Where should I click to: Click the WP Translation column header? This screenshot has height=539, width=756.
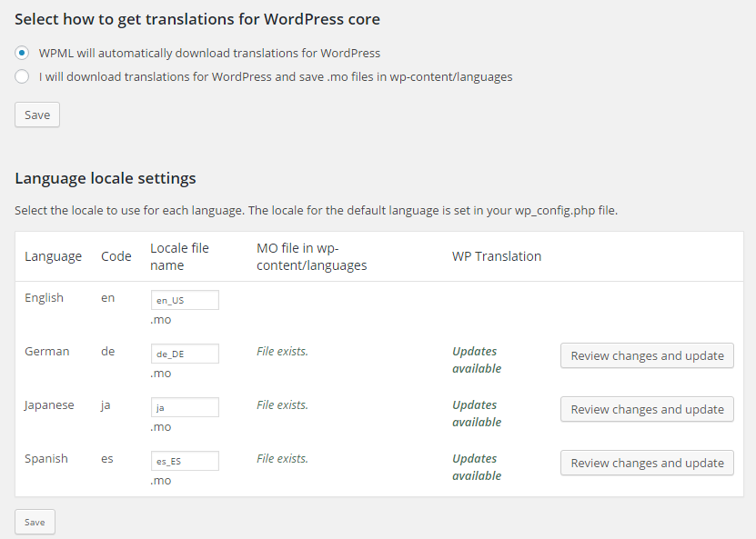point(497,256)
